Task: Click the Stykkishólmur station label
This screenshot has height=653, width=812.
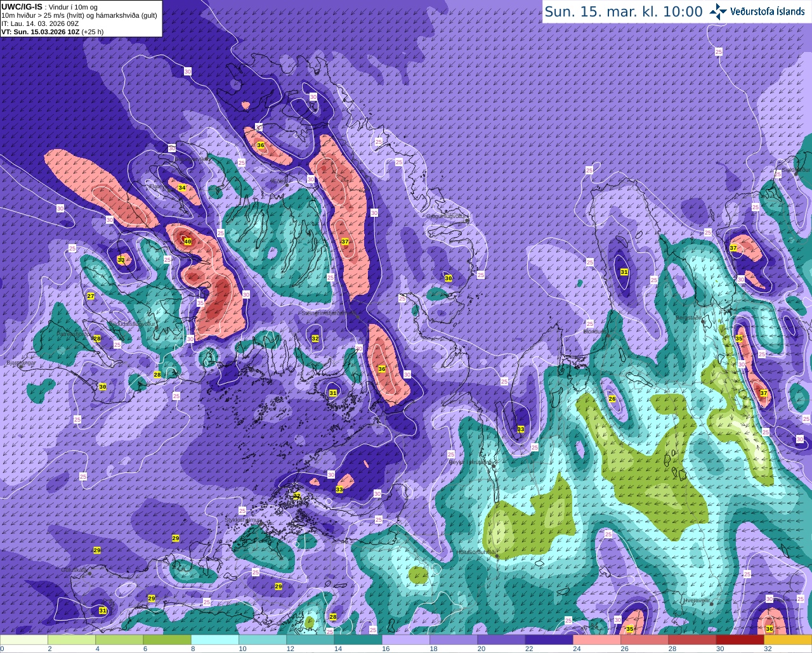Action: coord(243,520)
